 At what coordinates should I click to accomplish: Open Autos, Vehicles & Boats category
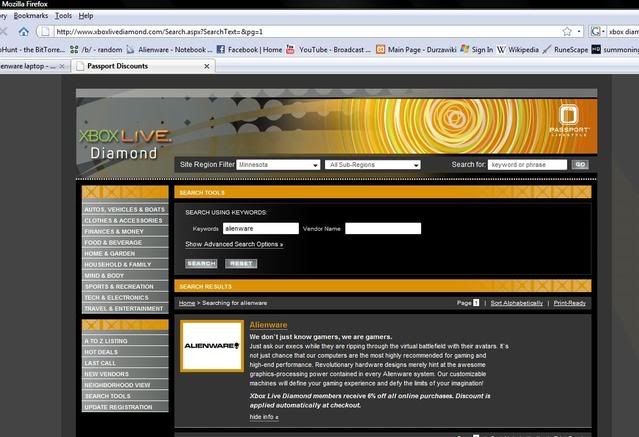pyautogui.click(x=125, y=209)
